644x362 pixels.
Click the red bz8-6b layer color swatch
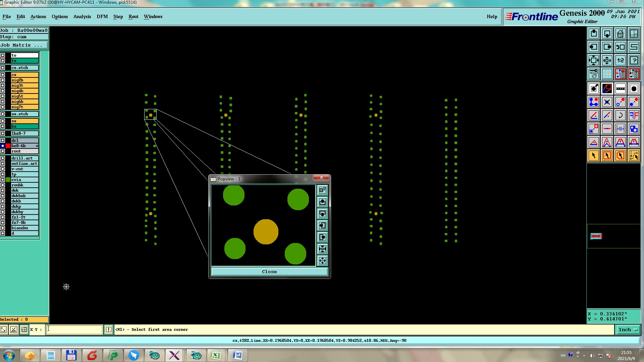pos(8,146)
